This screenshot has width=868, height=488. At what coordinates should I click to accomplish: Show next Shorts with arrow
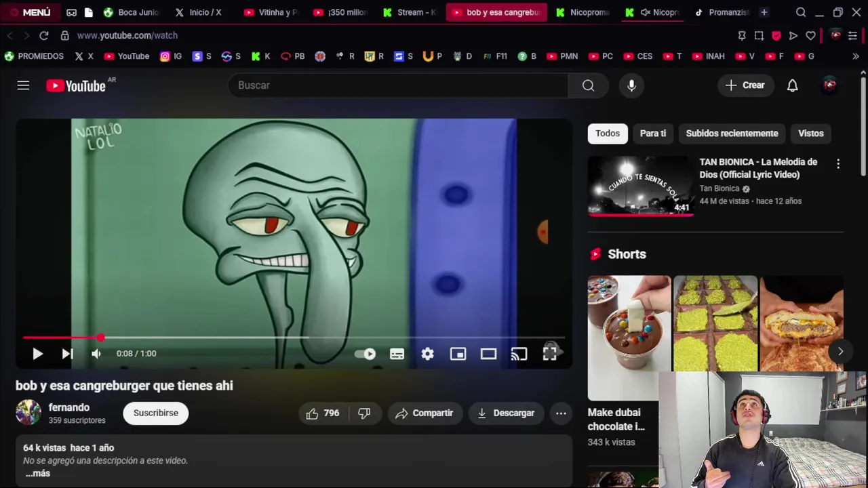(840, 352)
